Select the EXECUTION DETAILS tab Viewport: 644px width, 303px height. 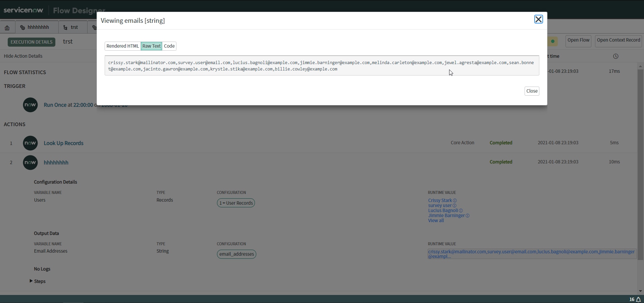pos(31,42)
